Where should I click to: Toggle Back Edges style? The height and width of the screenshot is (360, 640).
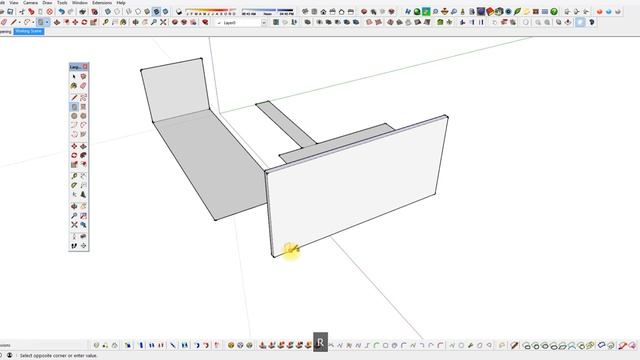tap(117, 12)
